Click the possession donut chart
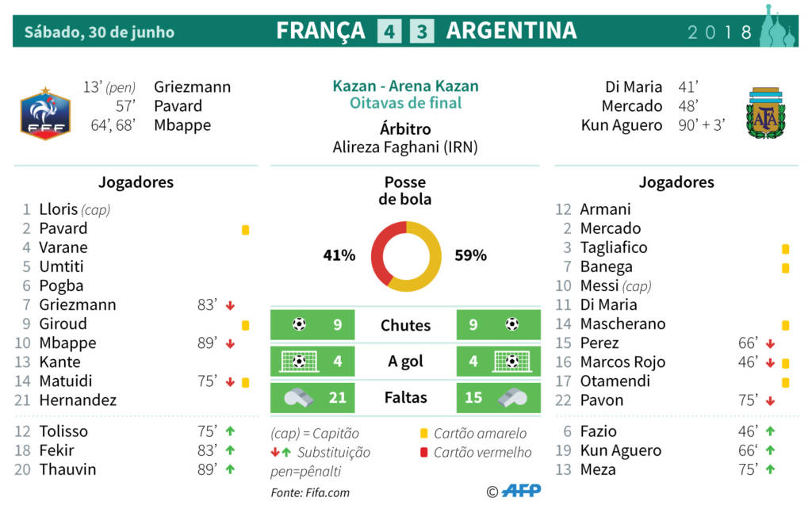This screenshot has height=509, width=812. pos(406,256)
